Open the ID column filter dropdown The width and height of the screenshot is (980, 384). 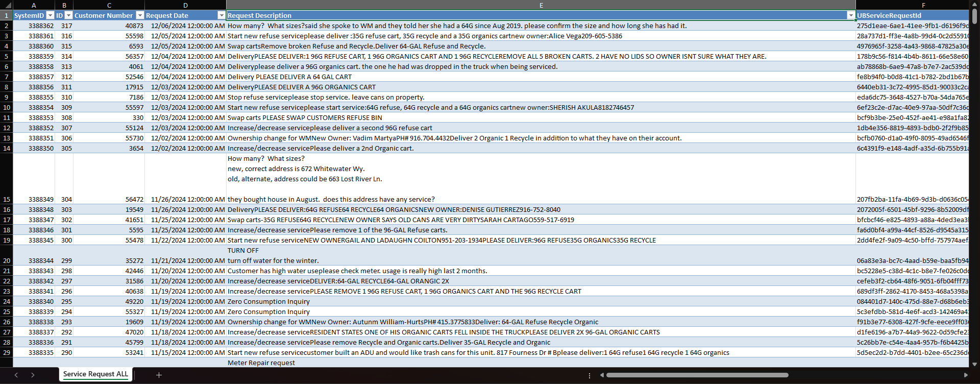(x=69, y=15)
